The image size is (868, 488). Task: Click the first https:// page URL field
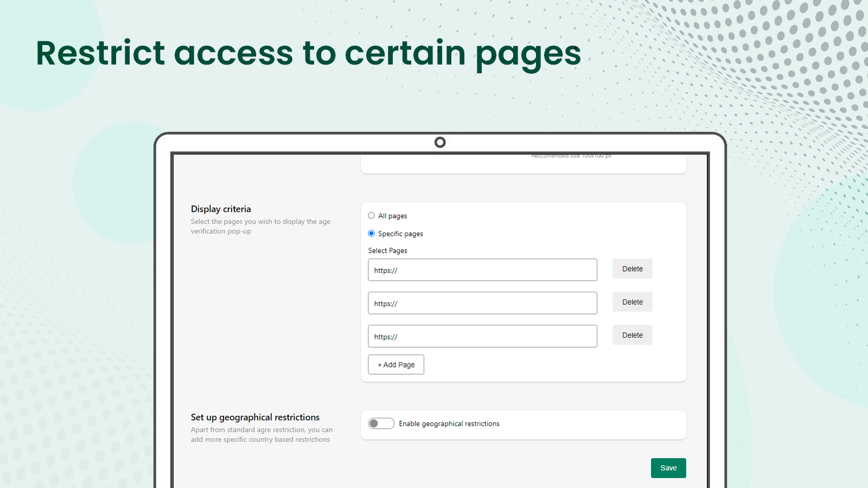pos(482,270)
